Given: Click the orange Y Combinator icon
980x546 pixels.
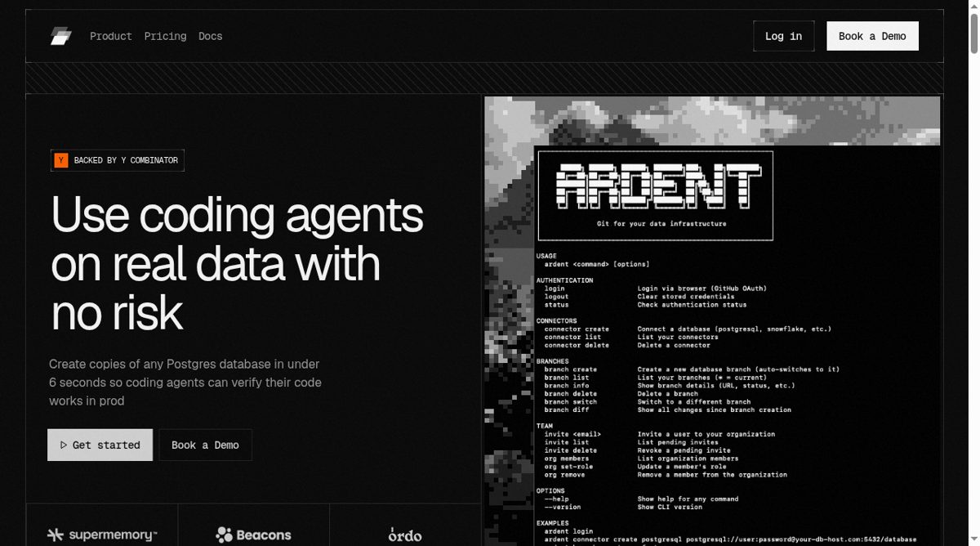Looking at the screenshot, I should tap(61, 160).
